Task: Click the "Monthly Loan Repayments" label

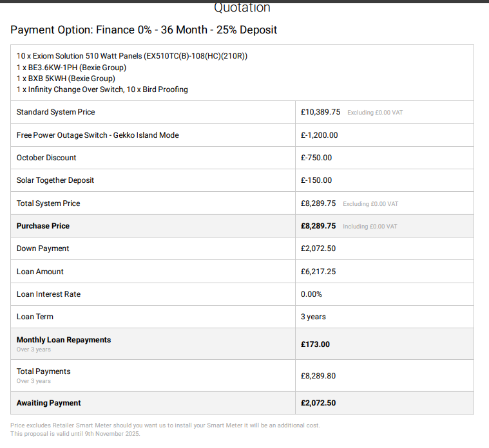Action: (x=64, y=340)
